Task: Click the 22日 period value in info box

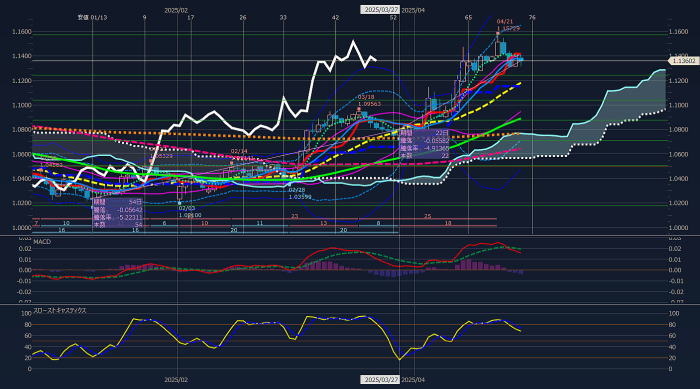Action: pyautogui.click(x=442, y=133)
